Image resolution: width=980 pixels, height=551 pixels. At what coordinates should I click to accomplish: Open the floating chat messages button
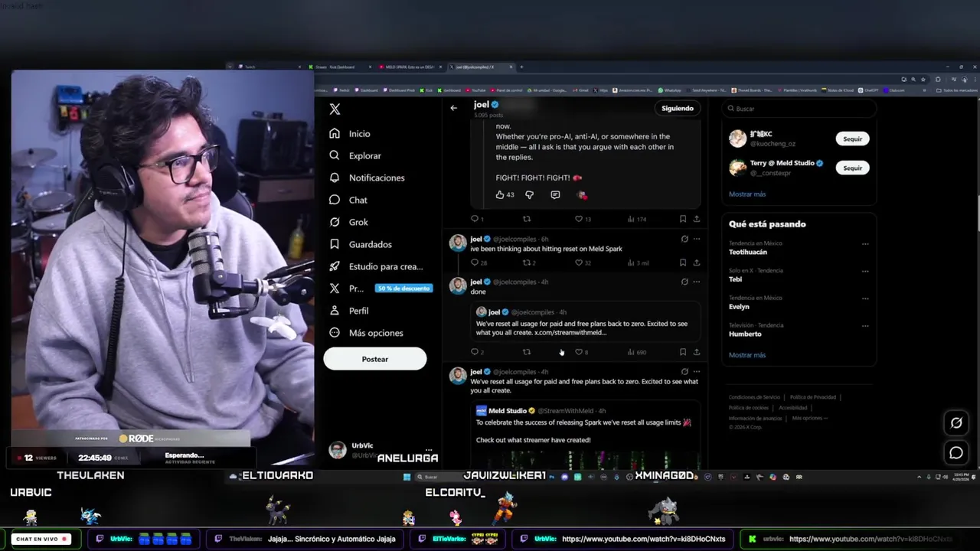tap(956, 453)
